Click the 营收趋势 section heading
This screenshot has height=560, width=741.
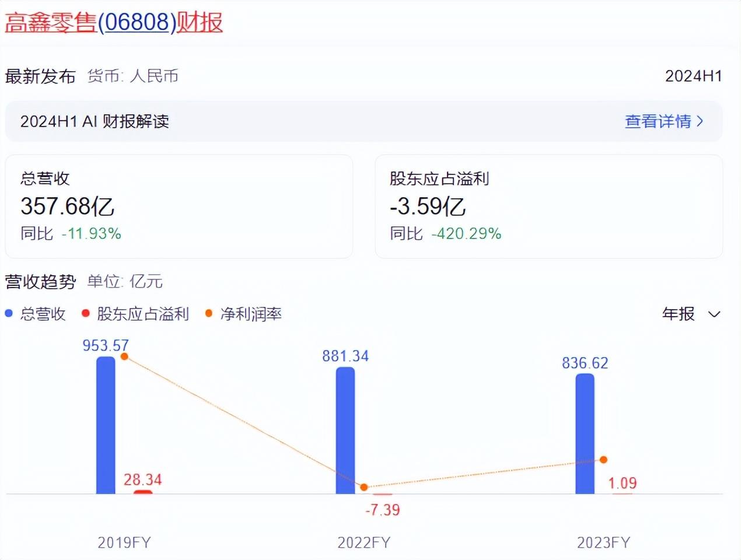pyautogui.click(x=40, y=282)
